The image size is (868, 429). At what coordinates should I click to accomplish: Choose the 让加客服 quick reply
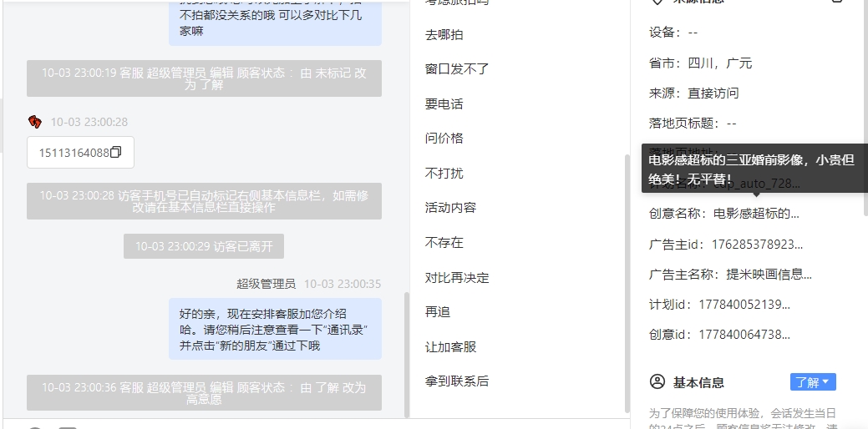[450, 347]
